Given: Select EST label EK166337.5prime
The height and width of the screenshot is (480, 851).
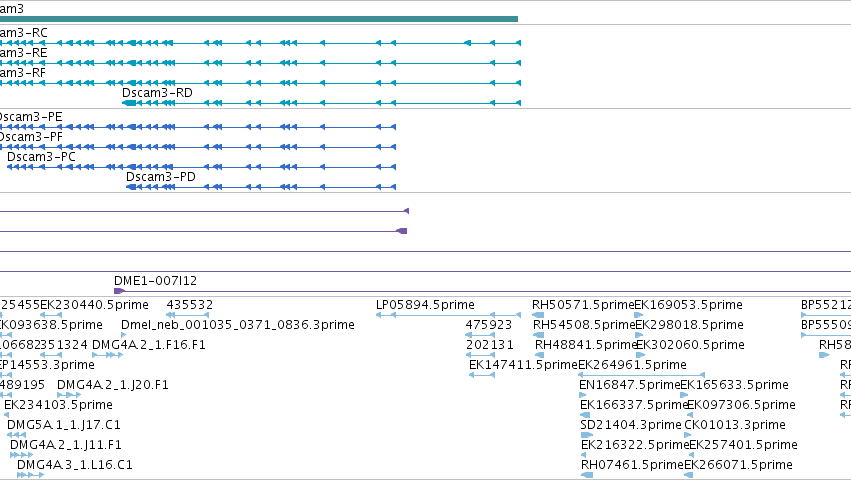Looking at the screenshot, I should 633,405.
